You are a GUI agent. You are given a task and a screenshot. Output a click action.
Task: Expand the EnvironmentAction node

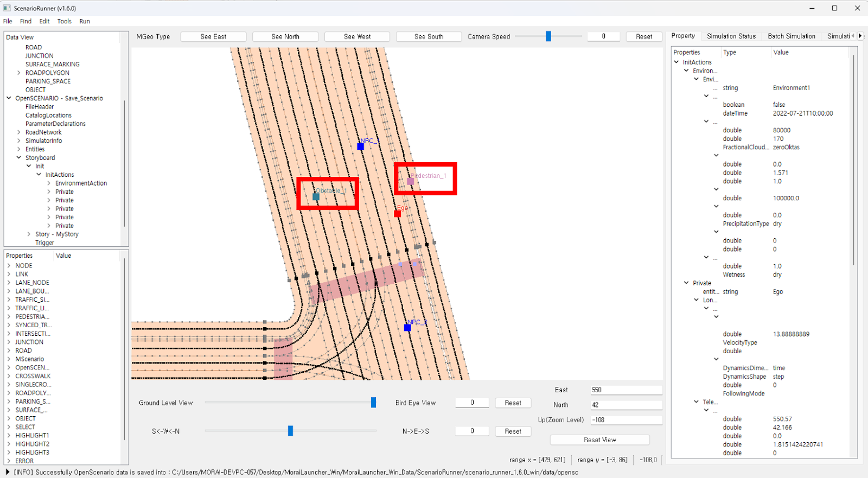point(49,183)
